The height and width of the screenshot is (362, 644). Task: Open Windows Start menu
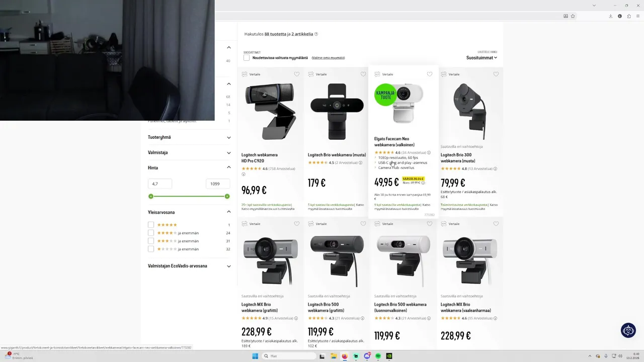(255, 356)
